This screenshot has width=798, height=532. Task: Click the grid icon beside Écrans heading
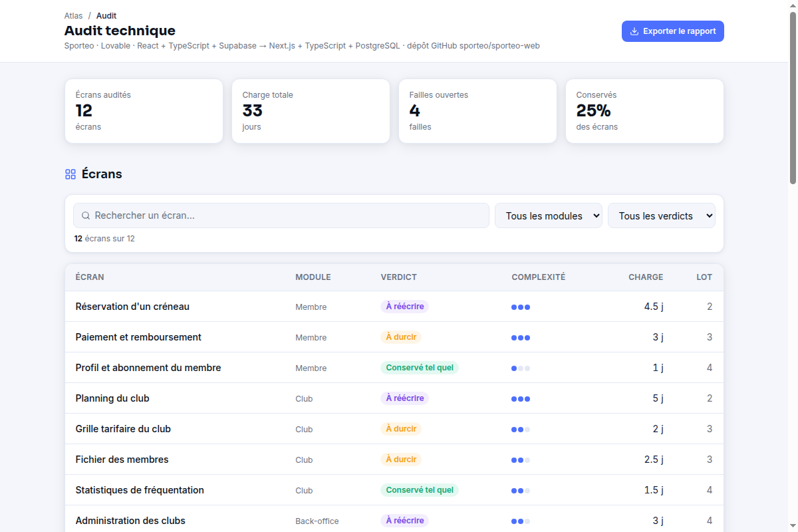(x=70, y=174)
